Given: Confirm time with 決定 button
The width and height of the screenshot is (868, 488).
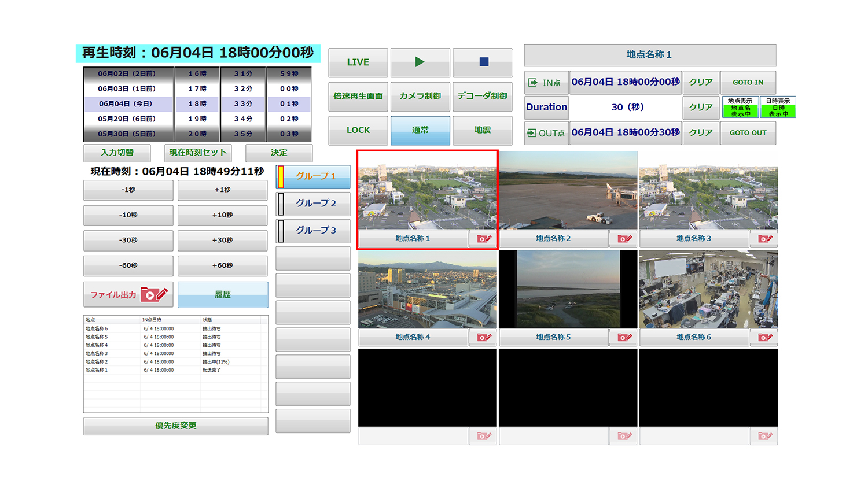Looking at the screenshot, I should (x=279, y=153).
